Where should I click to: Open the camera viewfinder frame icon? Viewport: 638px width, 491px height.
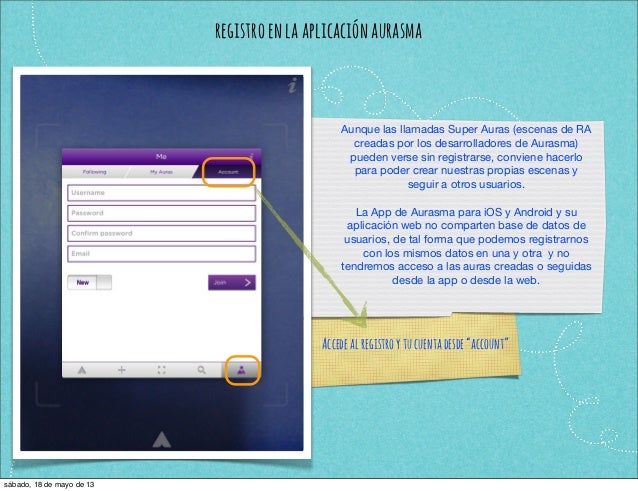pos(162,370)
